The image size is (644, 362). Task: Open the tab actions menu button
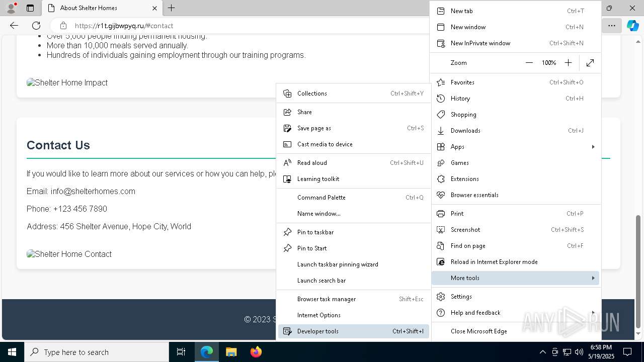[x=30, y=8]
